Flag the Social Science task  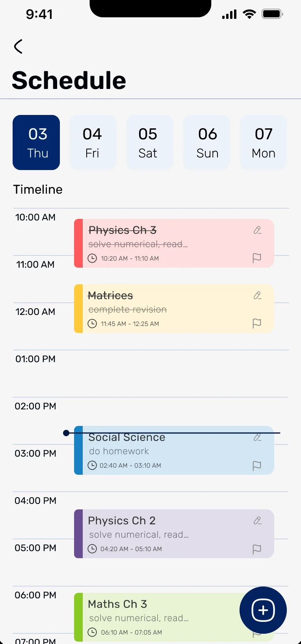257,466
